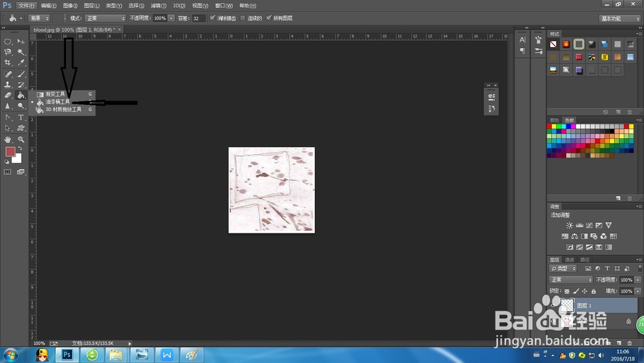Image resolution: width=644 pixels, height=363 pixels.
Task: Add Brightness/Contrast adjustment
Action: click(569, 225)
